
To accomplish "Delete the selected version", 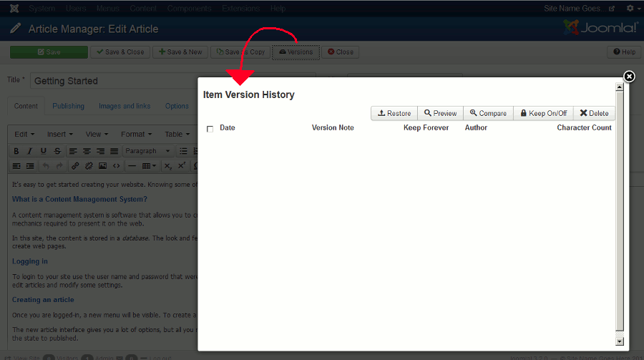I will tap(594, 113).
